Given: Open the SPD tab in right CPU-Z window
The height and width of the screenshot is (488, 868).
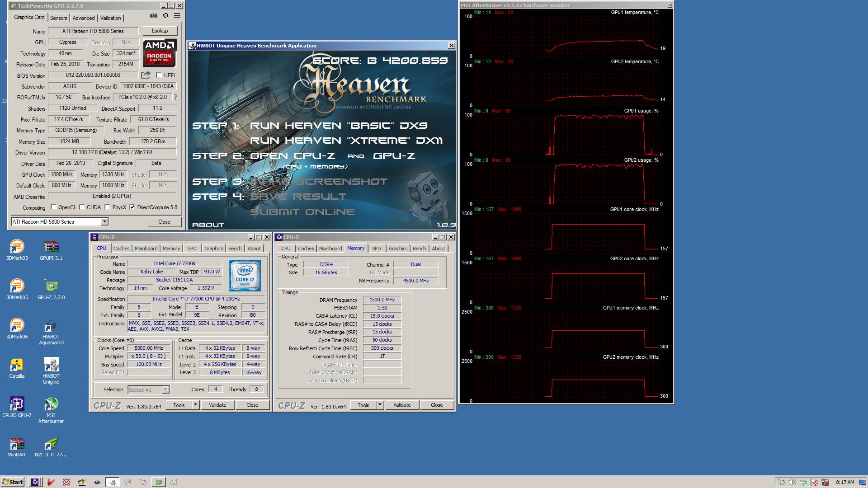Looking at the screenshot, I should click(x=376, y=249).
